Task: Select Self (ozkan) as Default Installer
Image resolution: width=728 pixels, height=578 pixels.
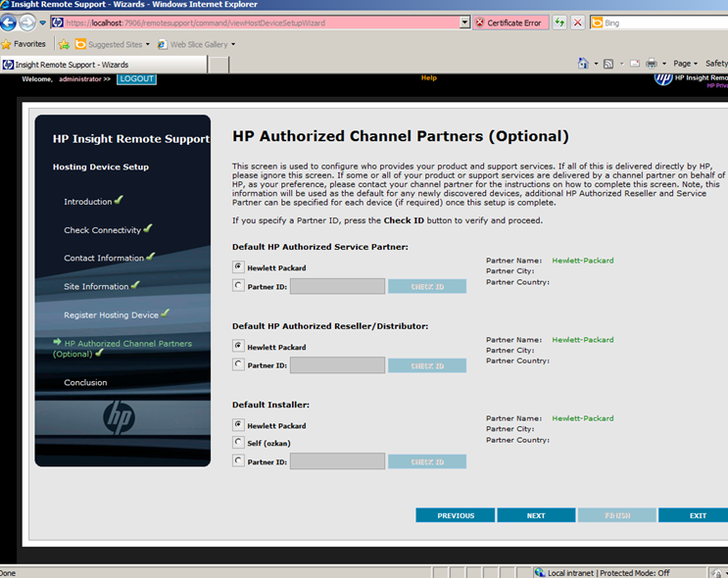Action: [x=238, y=443]
